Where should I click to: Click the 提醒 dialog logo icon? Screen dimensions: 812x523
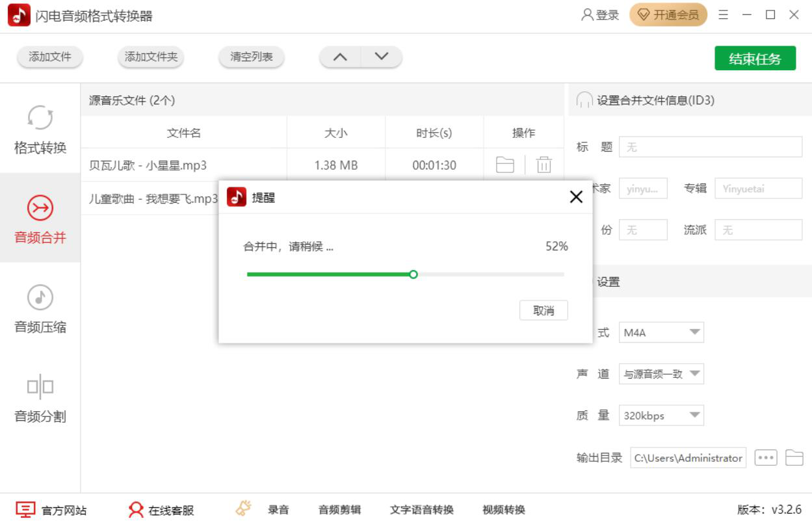pyautogui.click(x=237, y=197)
